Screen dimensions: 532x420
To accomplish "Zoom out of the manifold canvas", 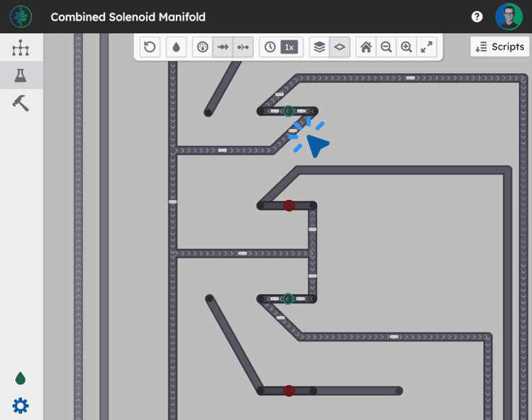I will (386, 48).
